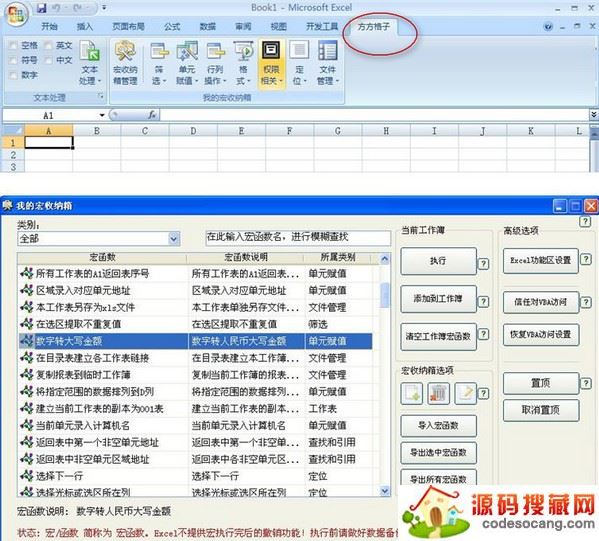Click help icon beside macro edit icons
Screen dimensions: 599x541
(x=483, y=393)
